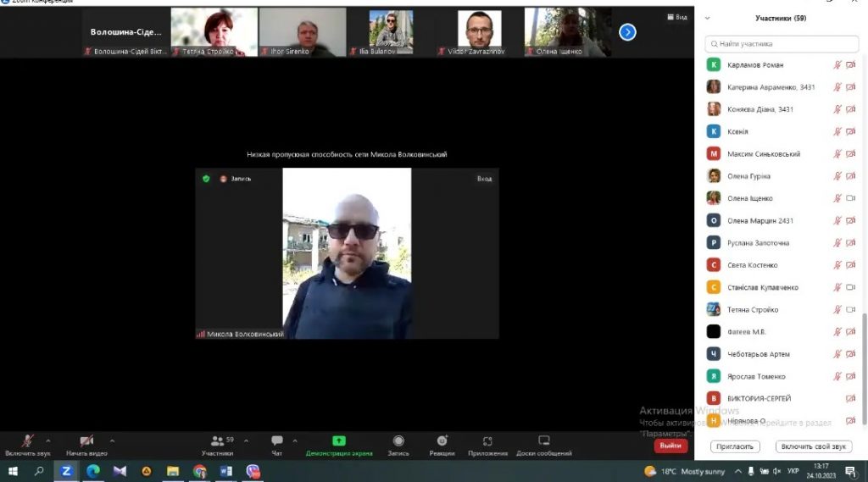Image resolution: width=868 pixels, height=482 pixels.
Task: Unmute microphone with Включить звук icon
Action: (x=27, y=441)
